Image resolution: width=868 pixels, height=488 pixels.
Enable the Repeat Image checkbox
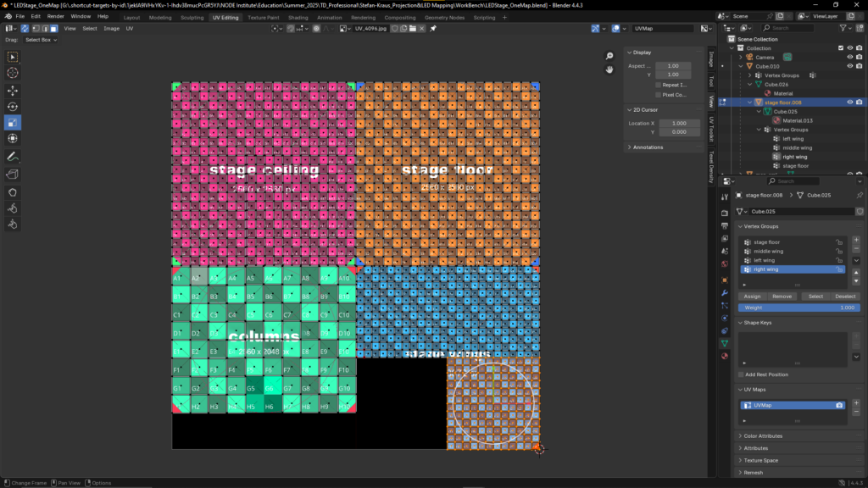658,86
